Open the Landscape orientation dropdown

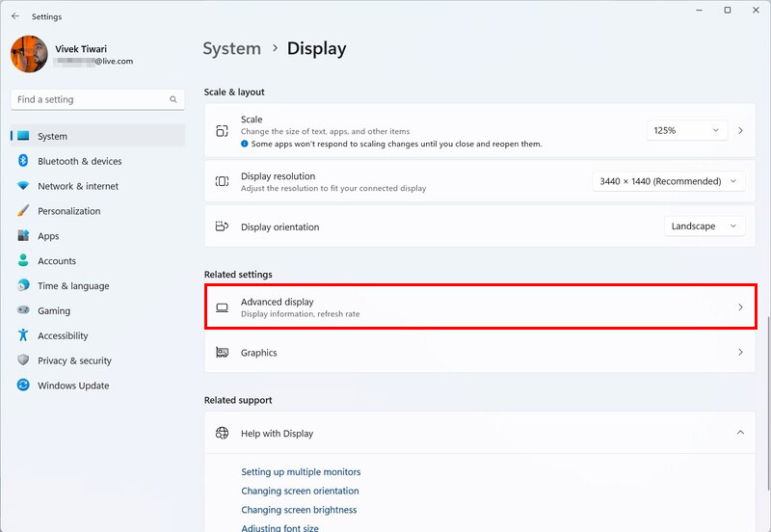point(705,226)
